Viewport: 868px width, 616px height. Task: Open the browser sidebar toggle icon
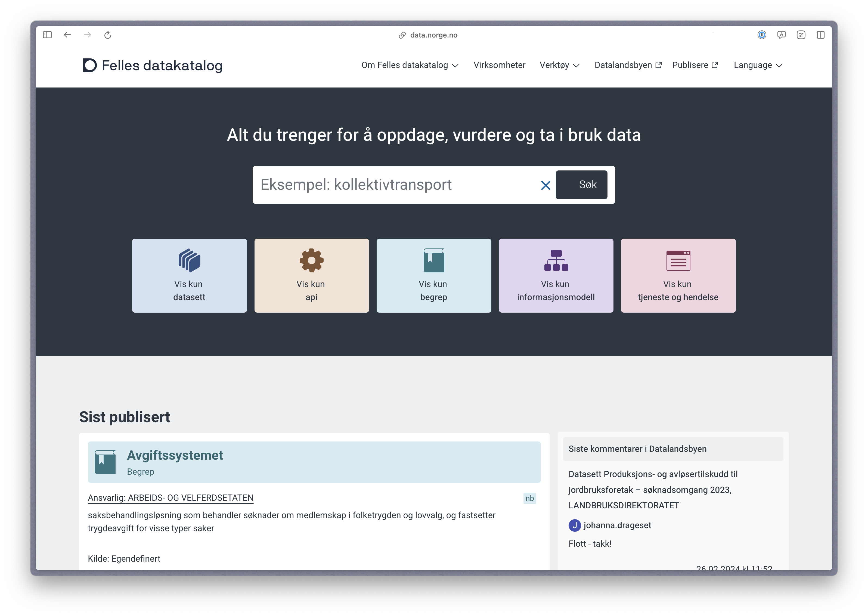tap(47, 35)
